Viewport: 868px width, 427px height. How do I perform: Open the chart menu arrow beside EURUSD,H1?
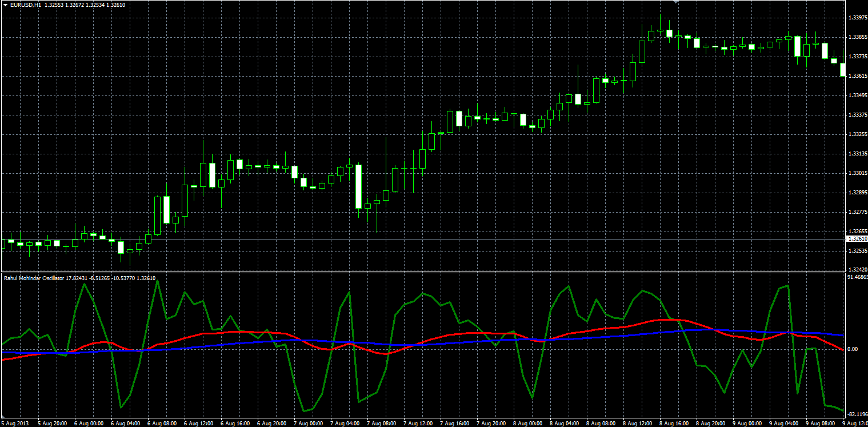pos(5,5)
